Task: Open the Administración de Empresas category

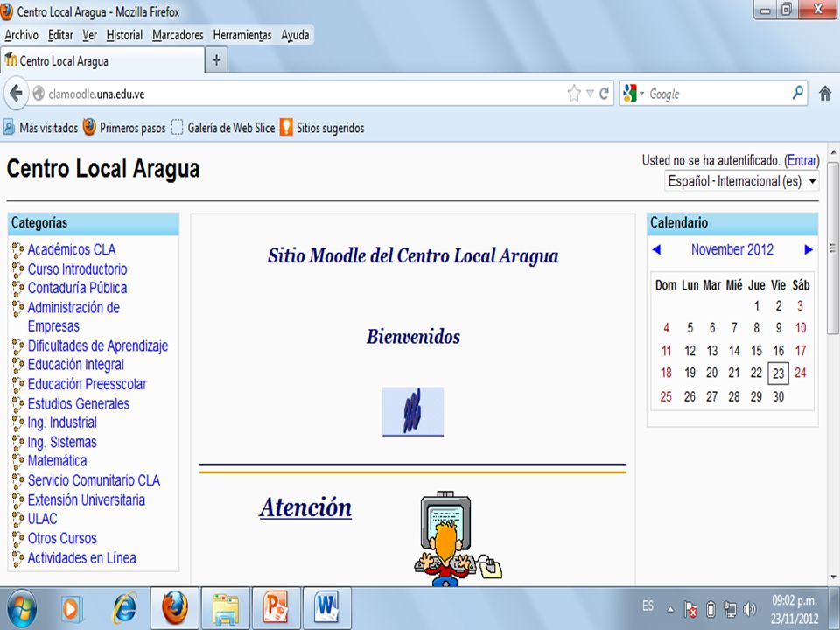Action: [x=73, y=317]
